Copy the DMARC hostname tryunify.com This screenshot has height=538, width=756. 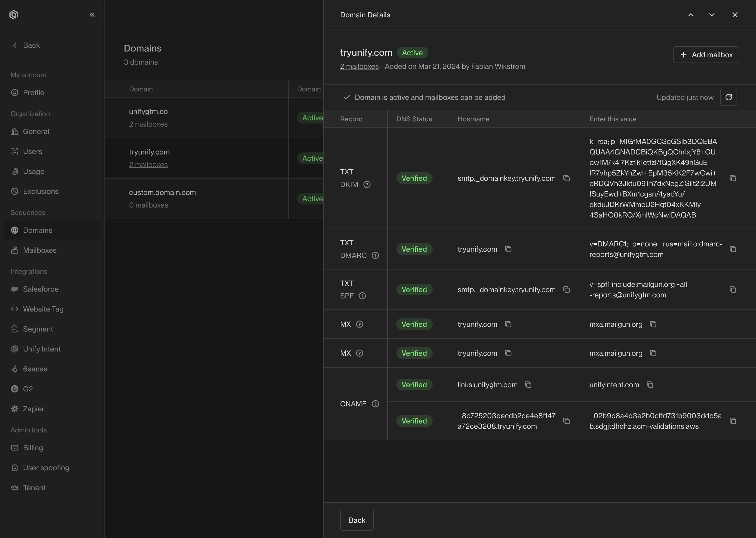click(x=508, y=249)
